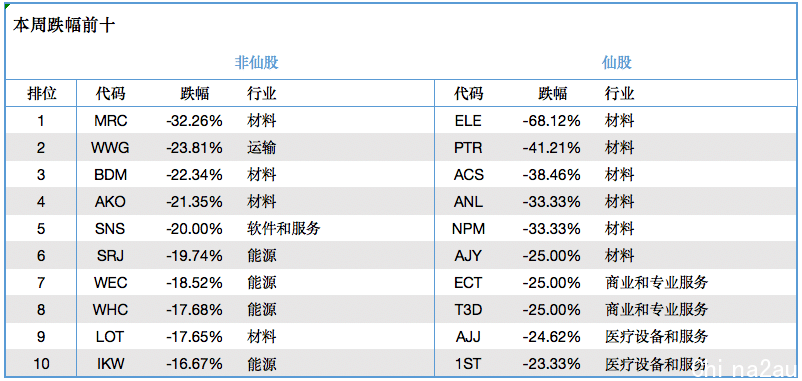Click the 排位 column header
Screen dimensions: 802x381
pos(41,94)
